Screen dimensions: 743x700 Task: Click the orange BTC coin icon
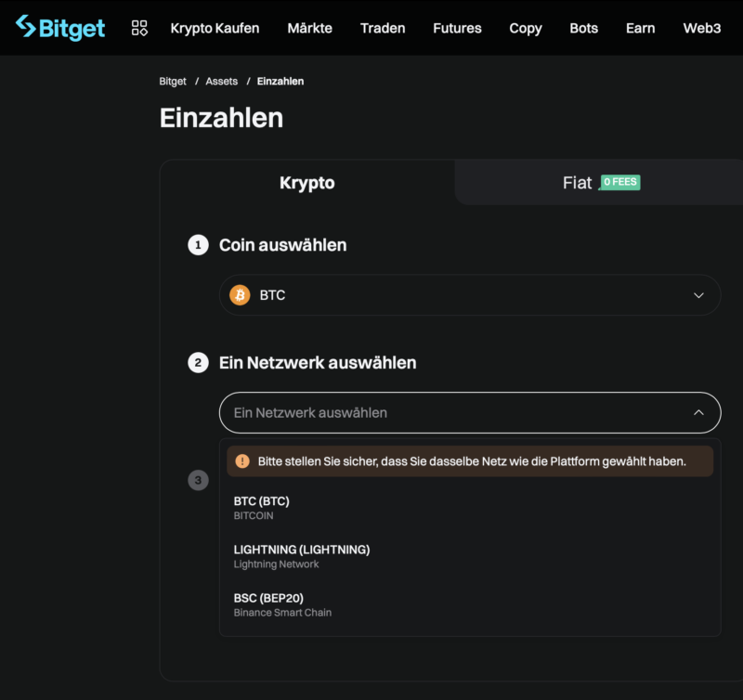(x=240, y=294)
